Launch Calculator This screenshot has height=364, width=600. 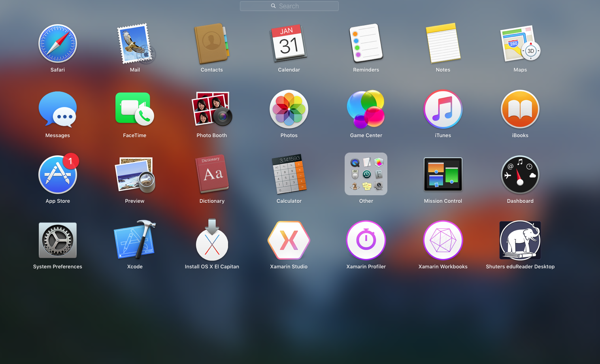289,174
